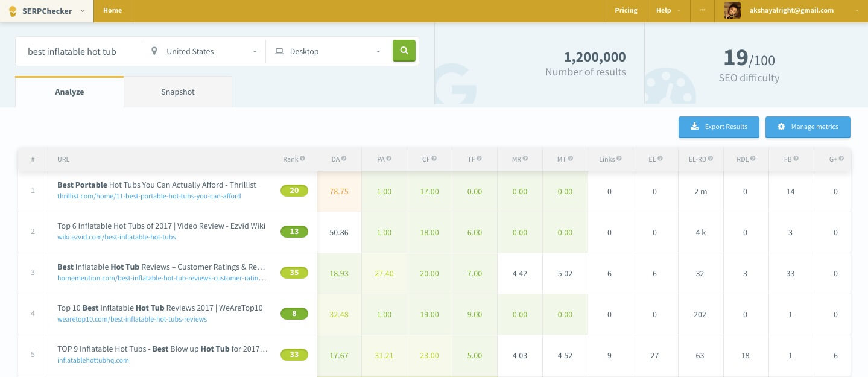Open the Desktop device dropdown
868x377 pixels.
[x=328, y=51]
